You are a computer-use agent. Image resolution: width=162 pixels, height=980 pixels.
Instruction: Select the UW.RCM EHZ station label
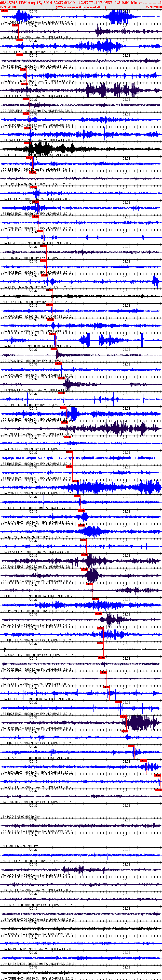pyautogui.click(x=37, y=243)
